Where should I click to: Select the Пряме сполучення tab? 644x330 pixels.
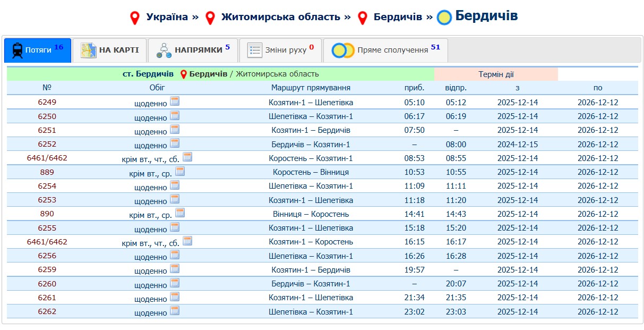click(385, 50)
